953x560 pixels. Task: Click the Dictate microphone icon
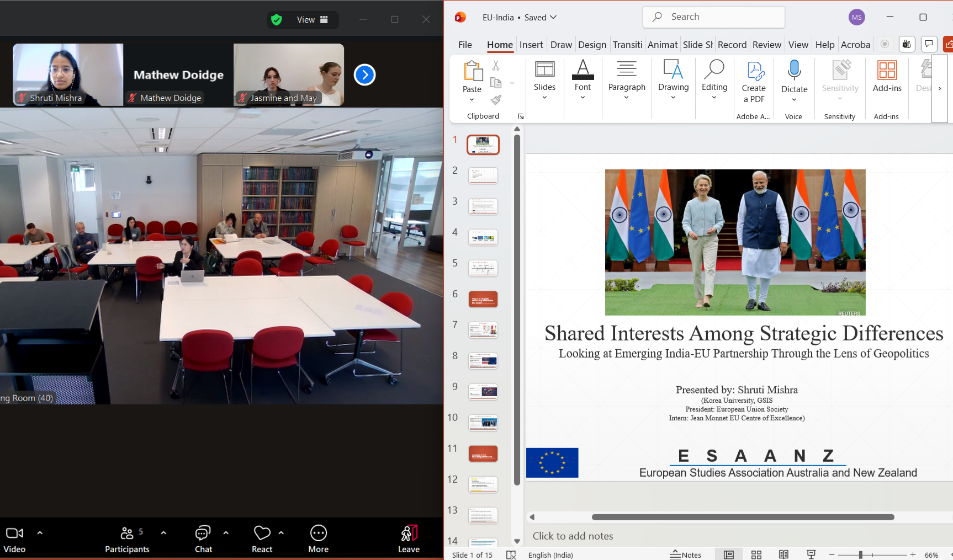click(794, 71)
